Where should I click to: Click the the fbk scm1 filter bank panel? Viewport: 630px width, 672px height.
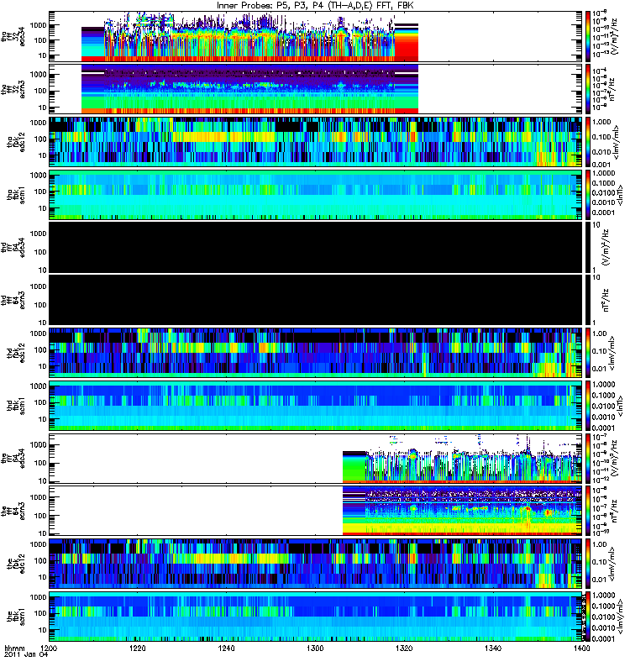click(316, 617)
